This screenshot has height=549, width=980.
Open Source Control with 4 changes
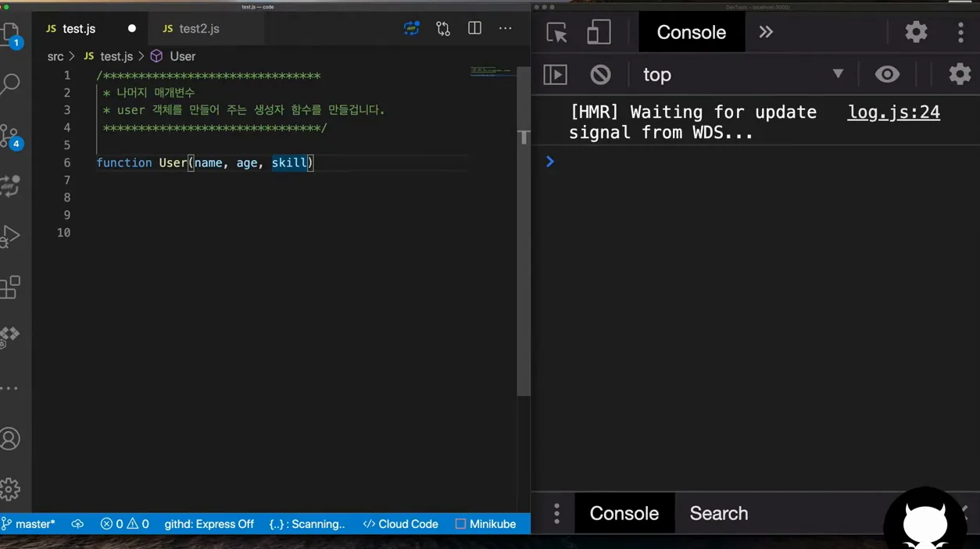click(x=10, y=136)
